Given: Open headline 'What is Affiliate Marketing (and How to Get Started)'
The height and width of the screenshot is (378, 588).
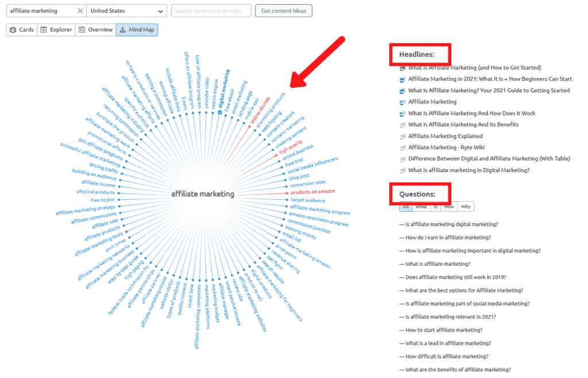Looking at the screenshot, I should (475, 68).
